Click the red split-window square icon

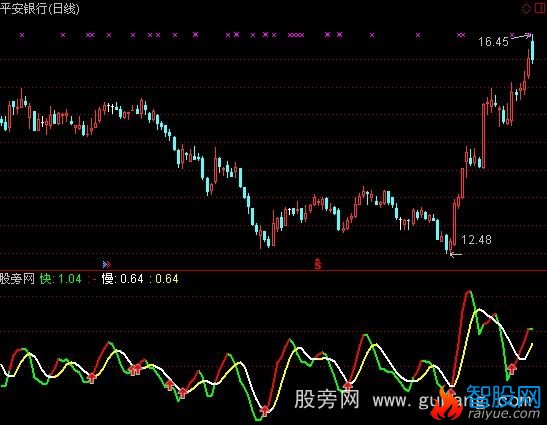pyautogui.click(x=540, y=8)
